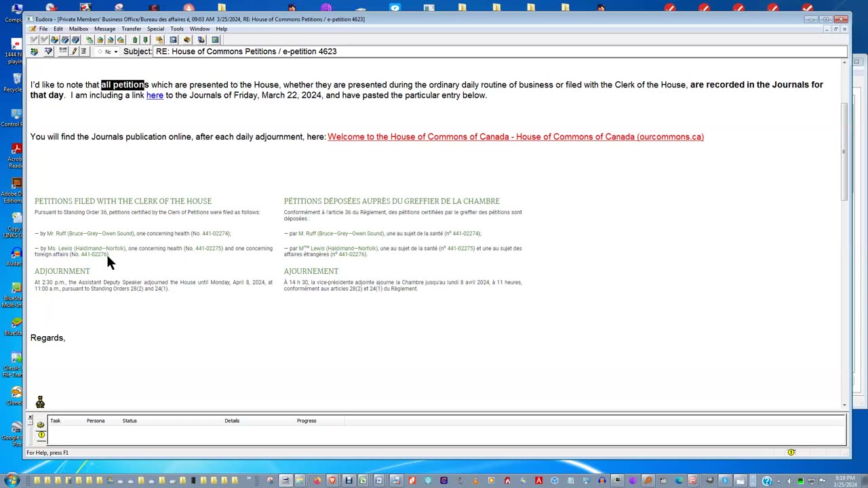Click the small character icon below Regards

tap(40, 403)
